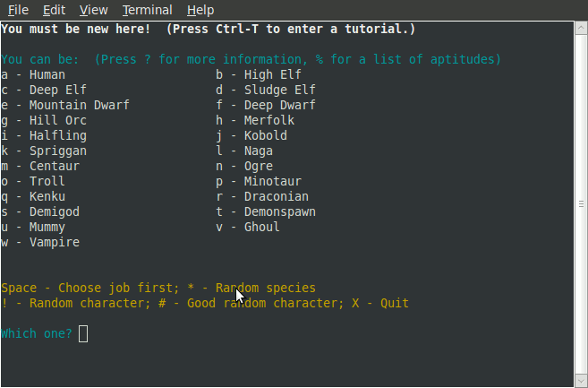Open the Help menu
Image resolution: width=588 pixels, height=388 pixels.
[200, 10]
